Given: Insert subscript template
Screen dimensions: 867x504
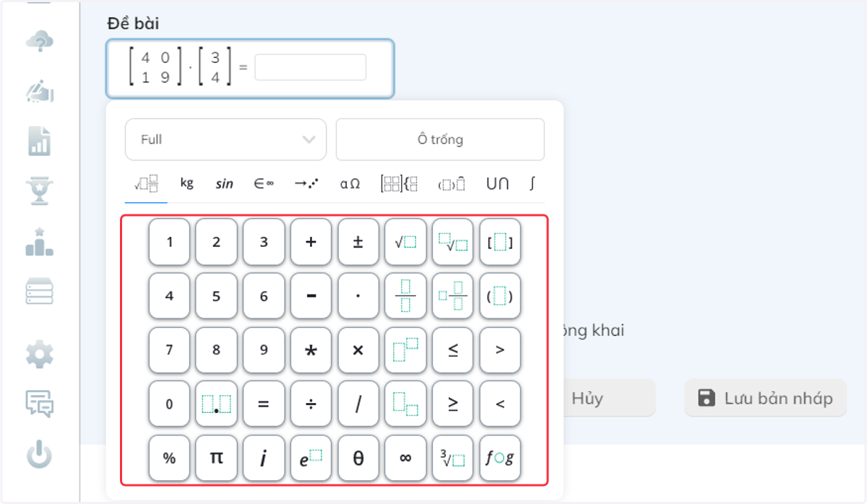Looking at the screenshot, I should point(405,404).
